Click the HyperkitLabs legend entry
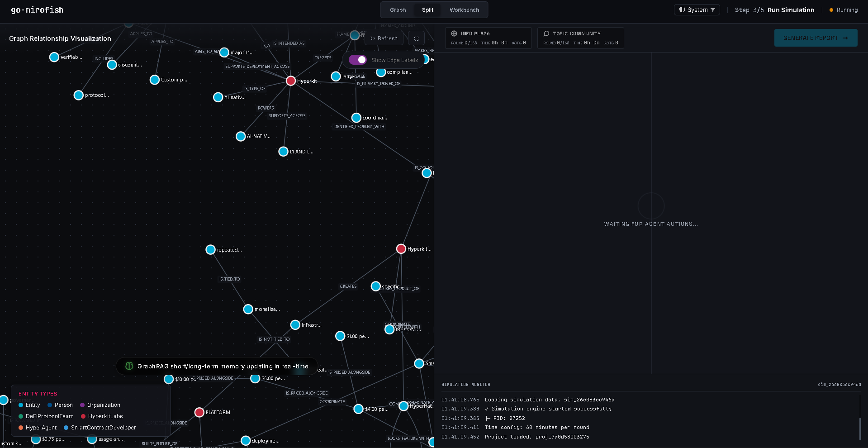868x448 pixels. pyautogui.click(x=102, y=416)
